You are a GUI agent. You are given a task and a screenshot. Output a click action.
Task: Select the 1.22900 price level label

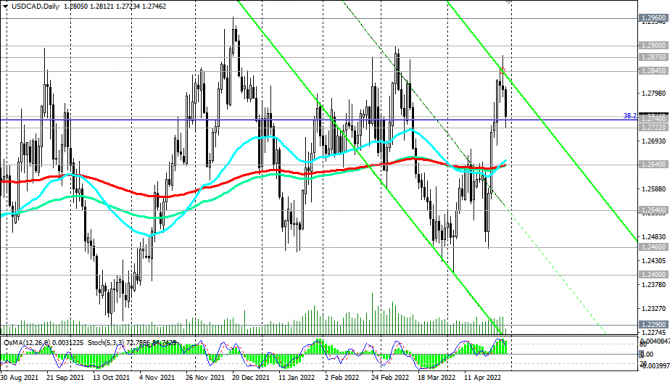point(653,325)
